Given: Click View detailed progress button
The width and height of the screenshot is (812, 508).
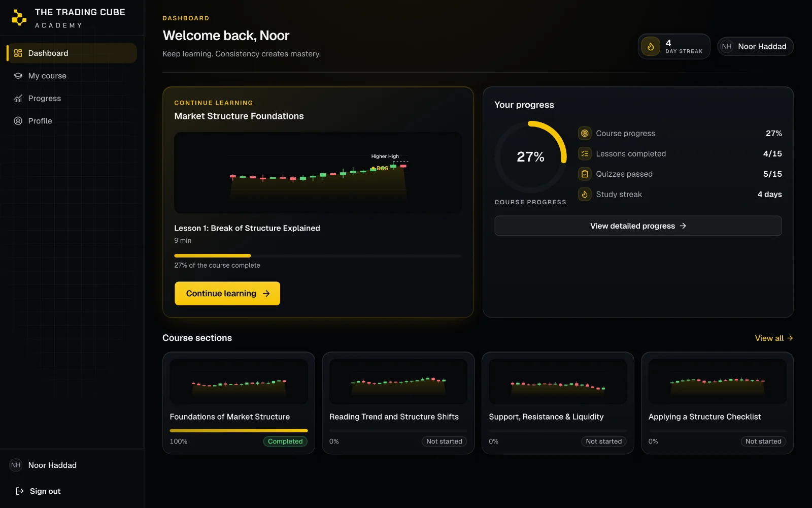Looking at the screenshot, I should (638, 226).
